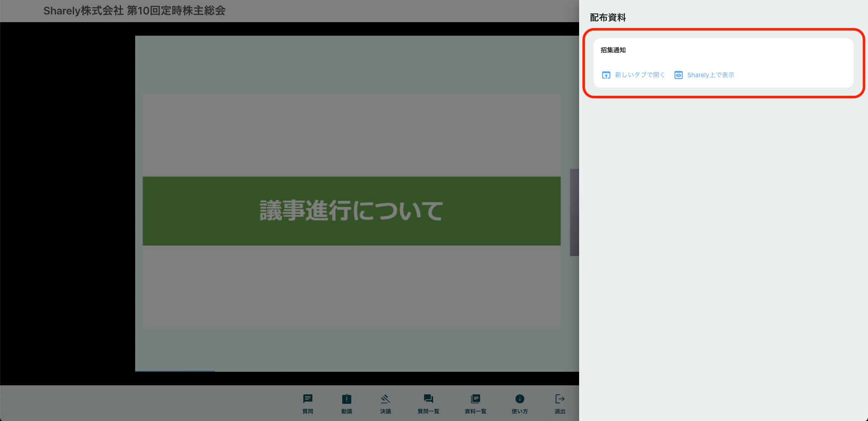Open the 質問 question form icon
The image size is (868, 421).
coord(308,399)
